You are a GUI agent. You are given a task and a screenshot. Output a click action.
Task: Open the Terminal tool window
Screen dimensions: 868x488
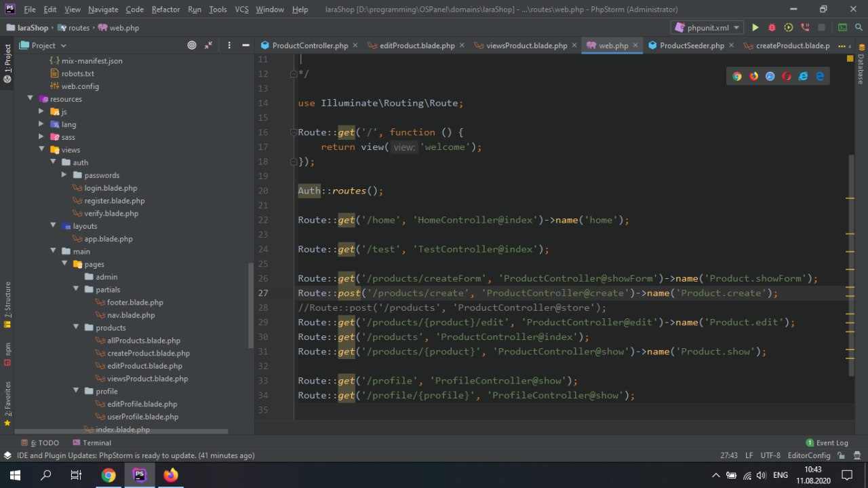click(91, 443)
